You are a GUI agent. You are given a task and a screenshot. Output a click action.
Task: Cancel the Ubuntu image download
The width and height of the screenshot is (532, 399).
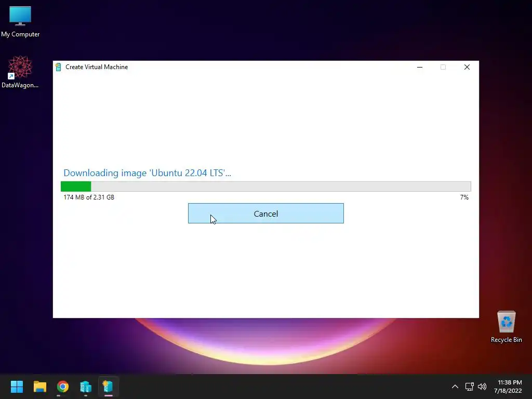tap(265, 214)
